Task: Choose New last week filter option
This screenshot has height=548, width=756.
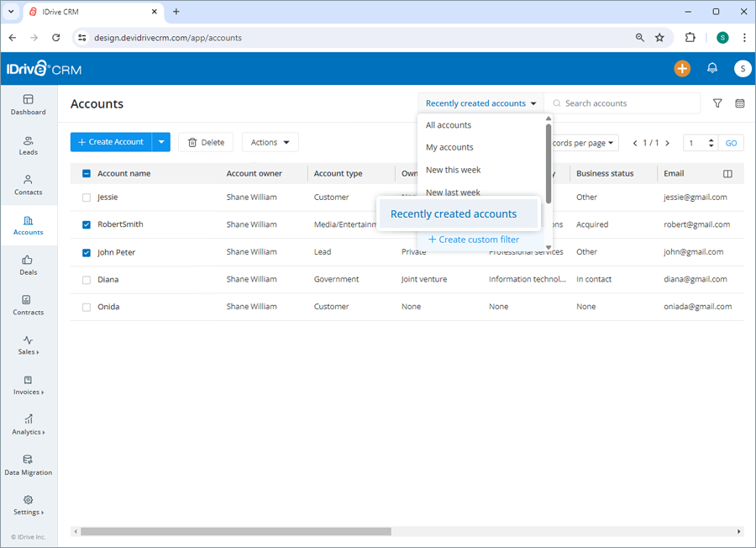Action: [x=453, y=192]
